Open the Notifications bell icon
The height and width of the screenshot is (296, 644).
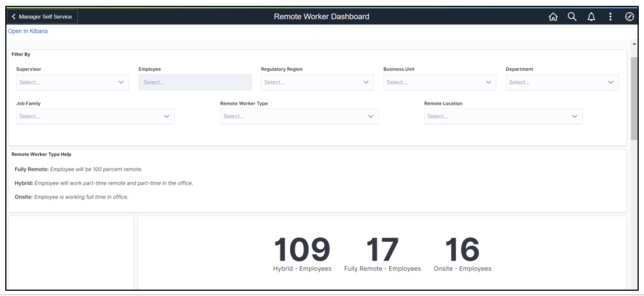[x=591, y=17]
